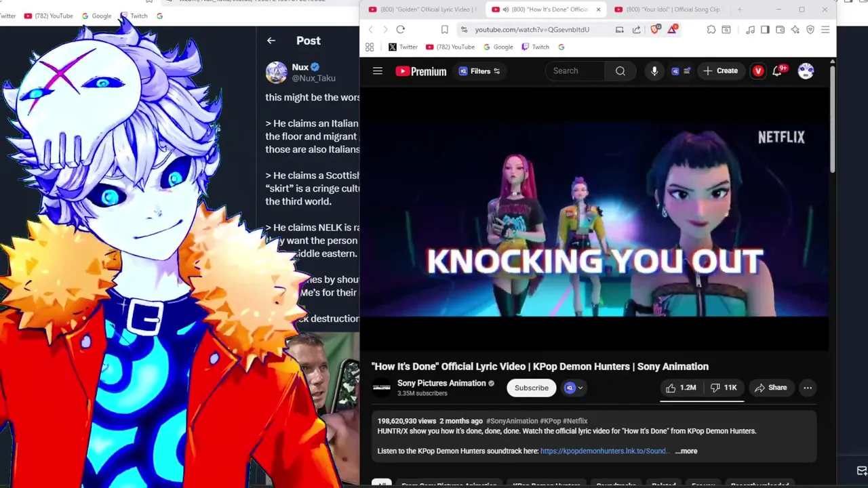
Task: Start voice search with microphone icon
Action: pyautogui.click(x=654, y=70)
